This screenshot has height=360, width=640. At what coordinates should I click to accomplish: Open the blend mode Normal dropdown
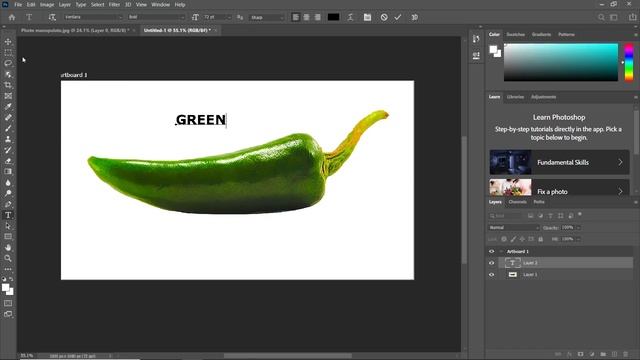[x=514, y=228]
